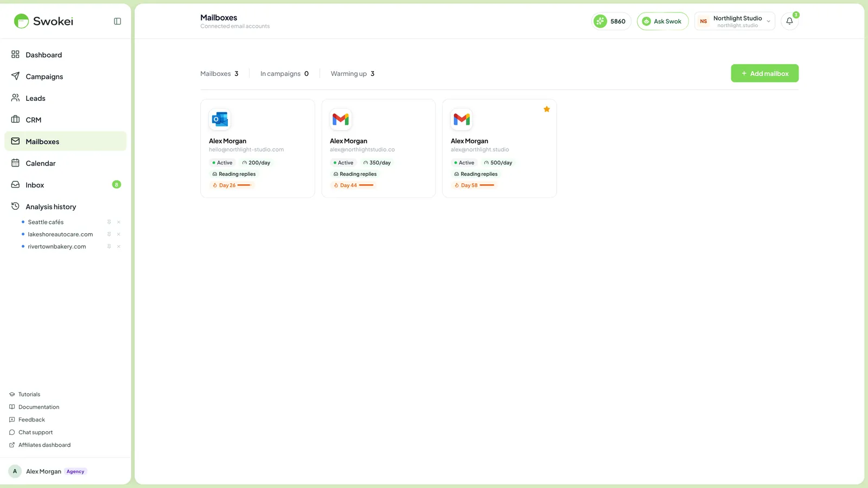Click the 5860 credits counter

(611, 21)
